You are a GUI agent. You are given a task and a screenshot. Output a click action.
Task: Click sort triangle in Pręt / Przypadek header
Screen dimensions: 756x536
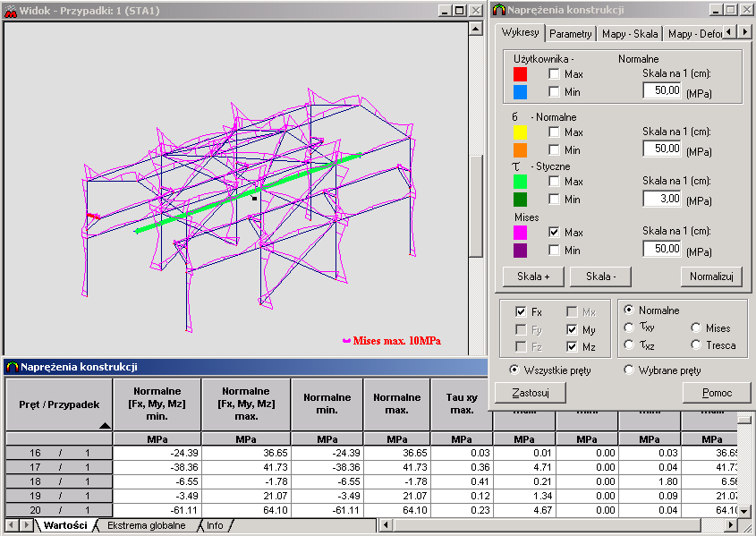tap(105, 425)
